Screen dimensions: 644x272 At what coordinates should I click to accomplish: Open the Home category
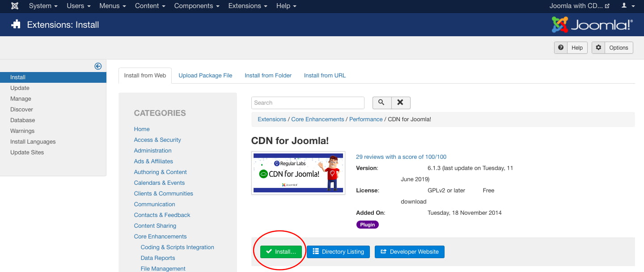pyautogui.click(x=142, y=129)
